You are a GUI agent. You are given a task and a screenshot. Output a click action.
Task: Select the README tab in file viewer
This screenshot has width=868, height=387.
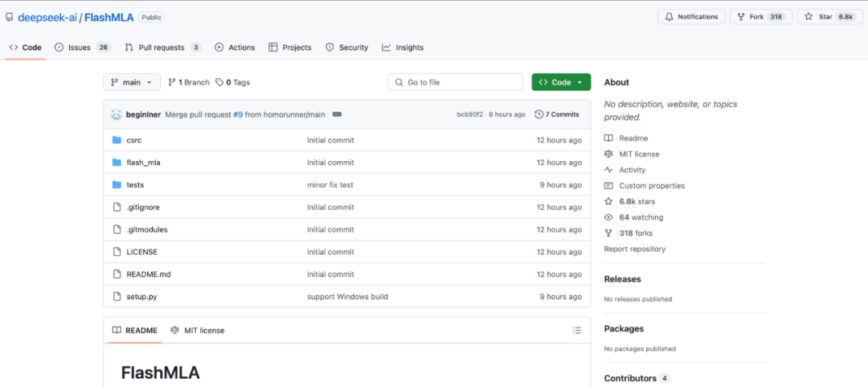click(135, 331)
